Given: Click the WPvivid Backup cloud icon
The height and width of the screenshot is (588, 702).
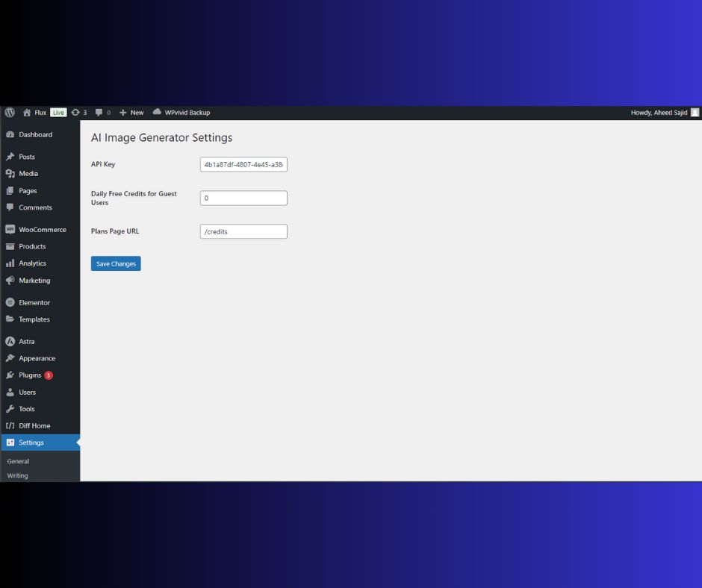Looking at the screenshot, I should (x=157, y=113).
